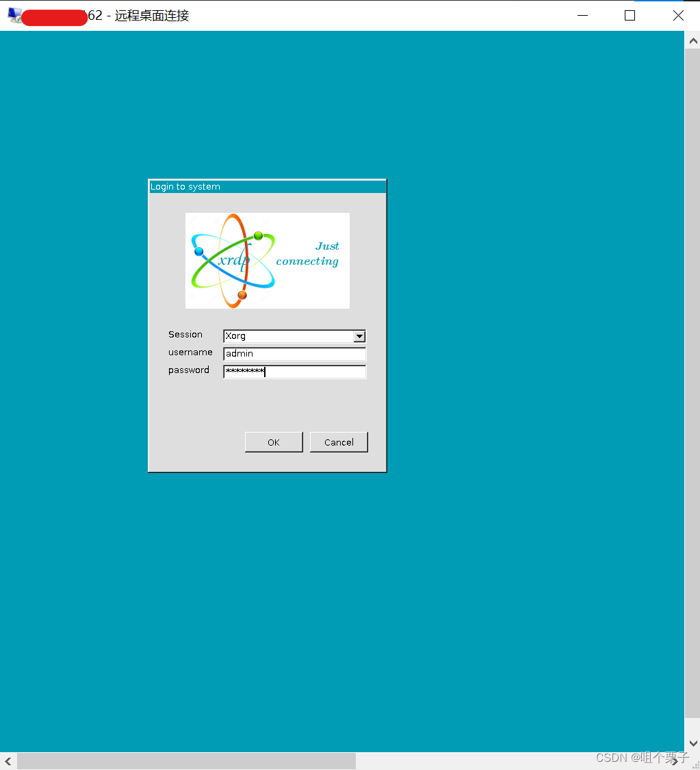Click the password label text
The image size is (700, 770).
188,370
